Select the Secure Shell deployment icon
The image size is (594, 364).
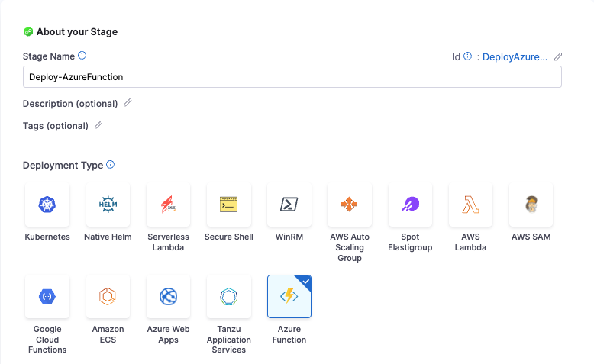point(229,205)
